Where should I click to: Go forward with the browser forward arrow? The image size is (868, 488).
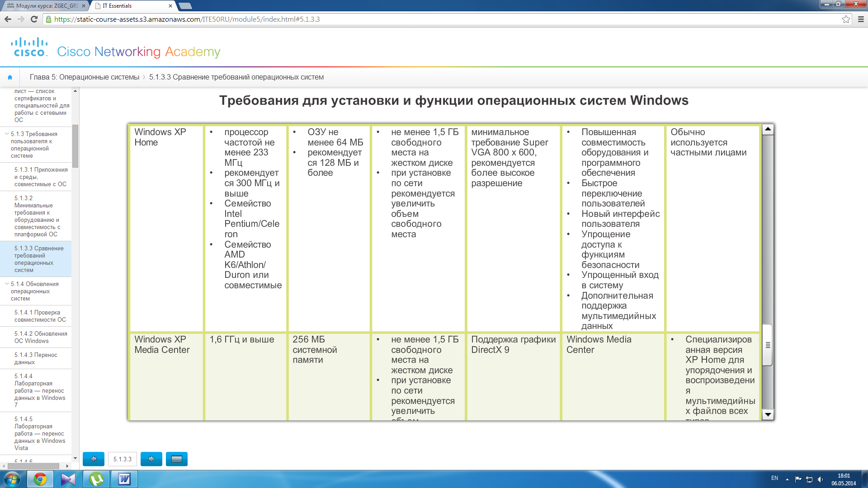pyautogui.click(x=21, y=19)
